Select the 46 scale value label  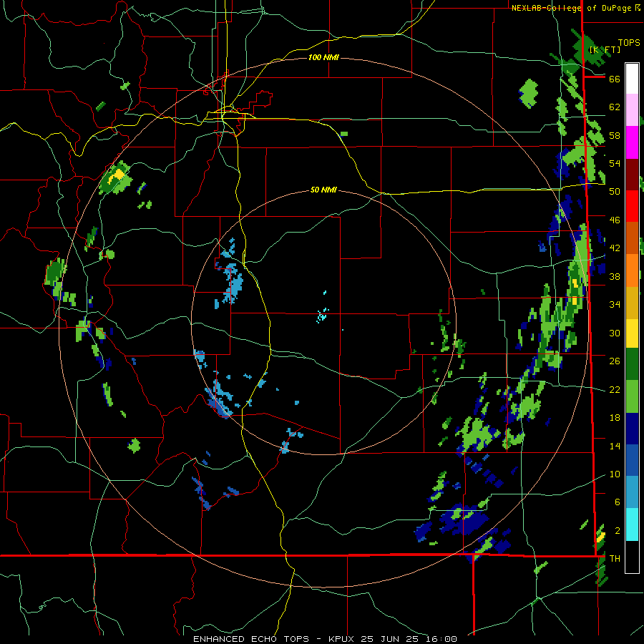tap(615, 220)
